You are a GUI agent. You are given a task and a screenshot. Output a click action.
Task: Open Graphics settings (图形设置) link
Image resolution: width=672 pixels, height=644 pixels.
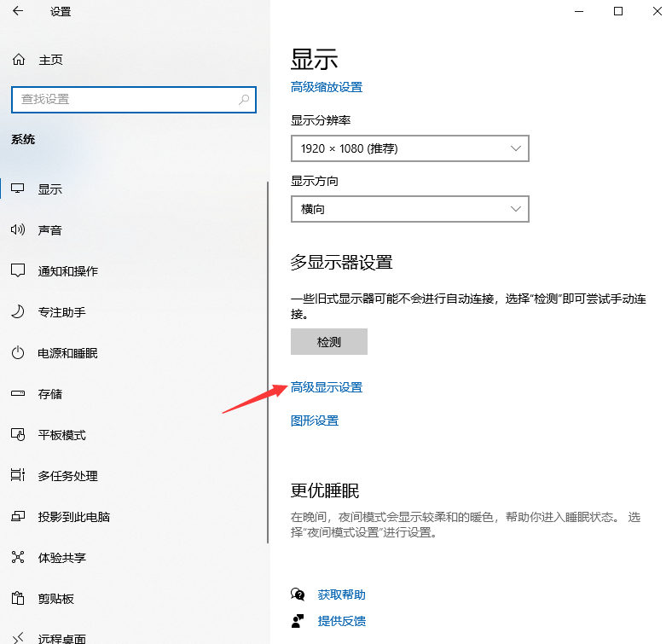[315, 421]
